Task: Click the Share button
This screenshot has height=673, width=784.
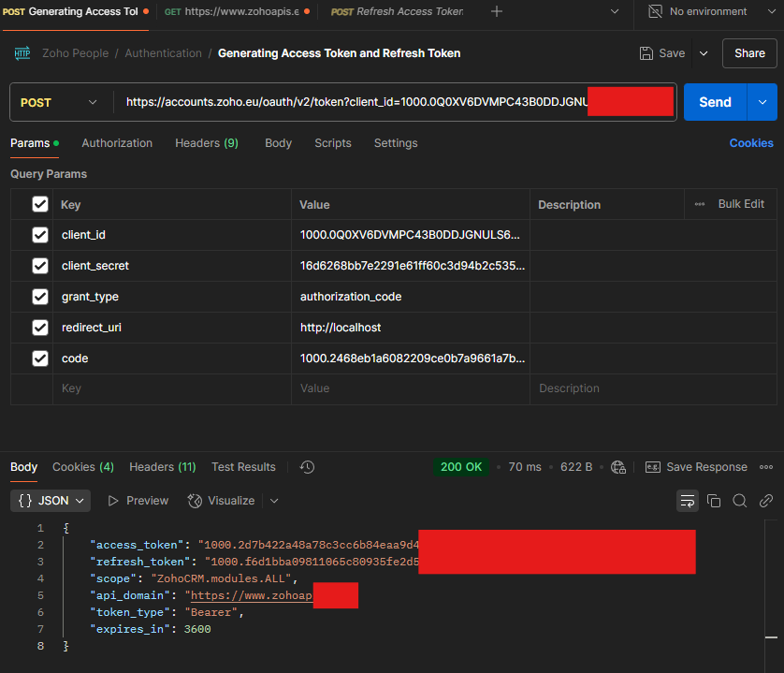Action: [749, 53]
